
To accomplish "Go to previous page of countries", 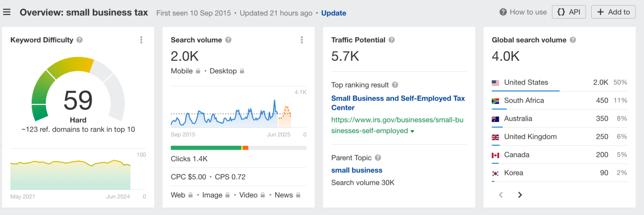I will click(x=501, y=195).
